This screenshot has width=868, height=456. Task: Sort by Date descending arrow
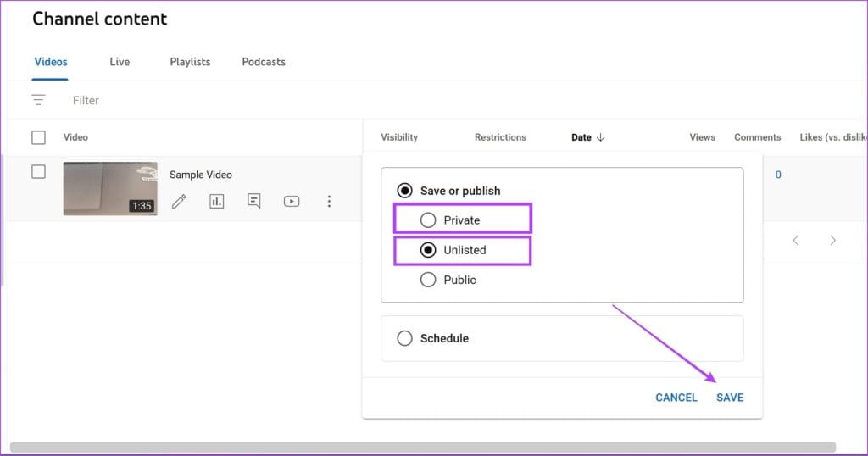coord(601,137)
